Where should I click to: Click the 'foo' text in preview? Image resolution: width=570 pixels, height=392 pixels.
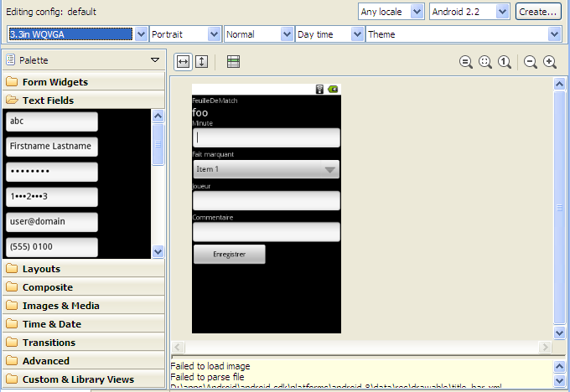[x=200, y=112]
